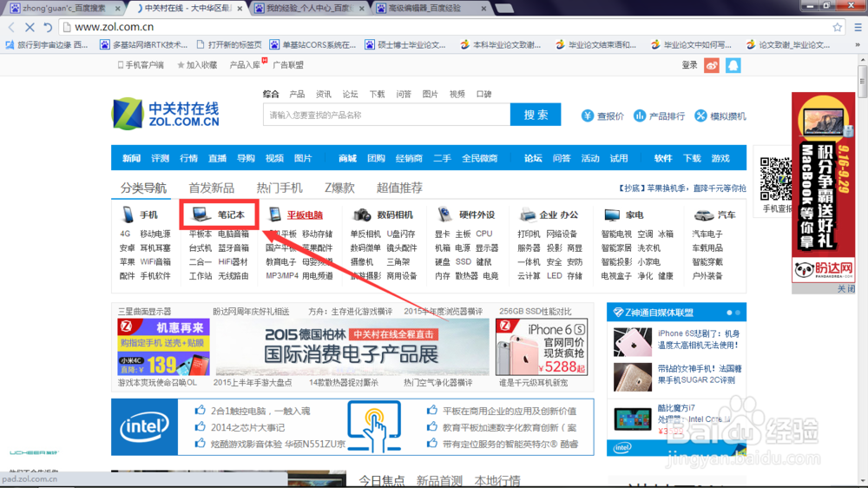Click the 产品入库 link
Screen dimensions: 868x488
(245, 65)
